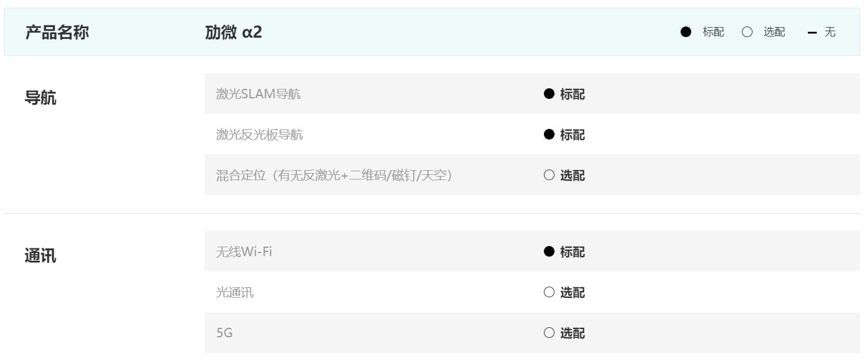Click the 通讯 section heading
The image size is (868, 362).
tap(41, 256)
